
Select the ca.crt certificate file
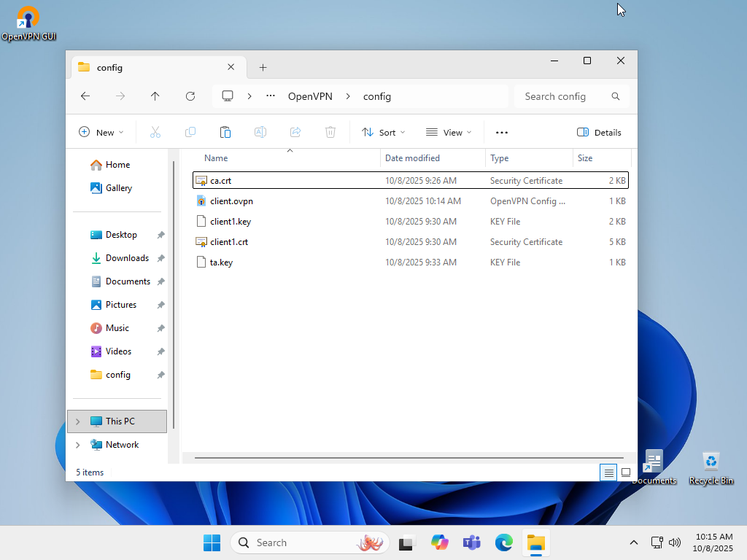coord(220,181)
